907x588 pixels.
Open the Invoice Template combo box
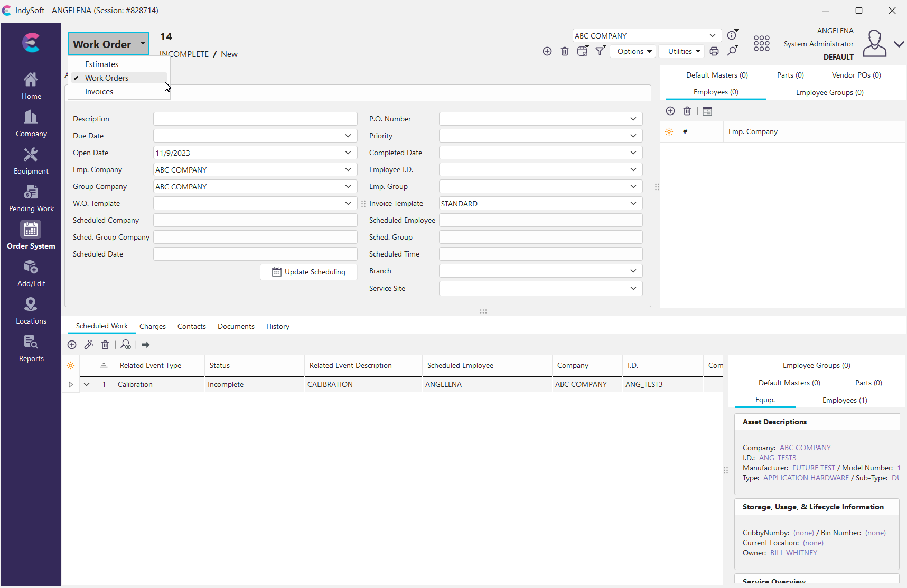pos(633,204)
